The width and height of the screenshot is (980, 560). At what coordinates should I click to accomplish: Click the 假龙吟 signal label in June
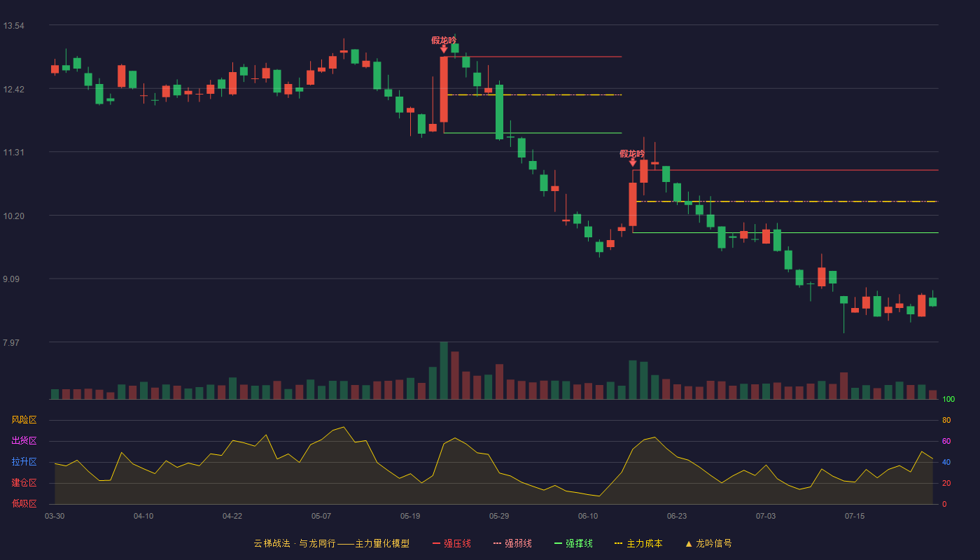632,154
